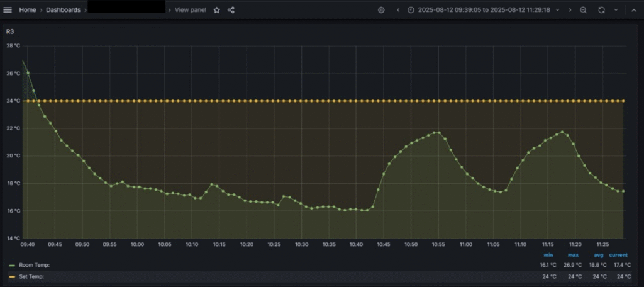Open dashboard settings gear
Image resolution: width=644 pixels, height=287 pixels.
click(381, 10)
